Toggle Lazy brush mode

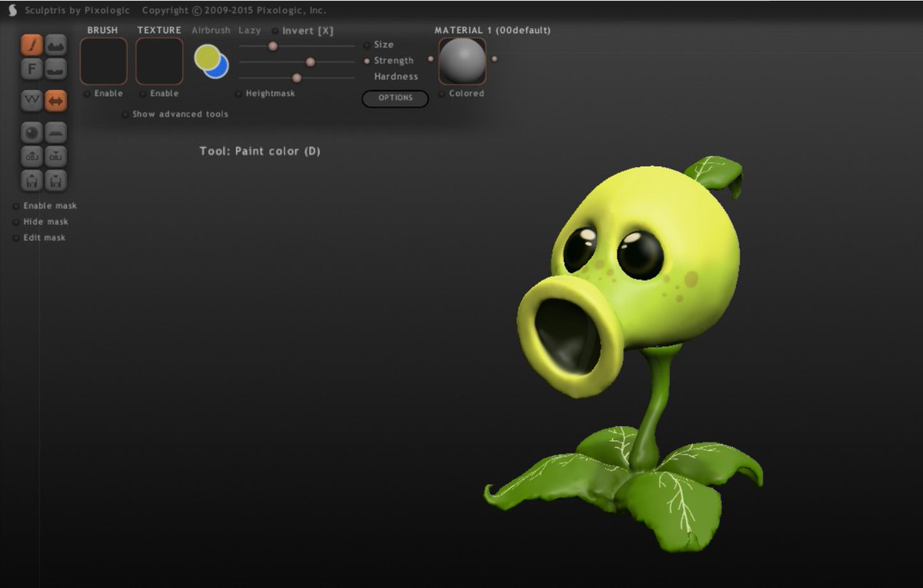point(249,31)
